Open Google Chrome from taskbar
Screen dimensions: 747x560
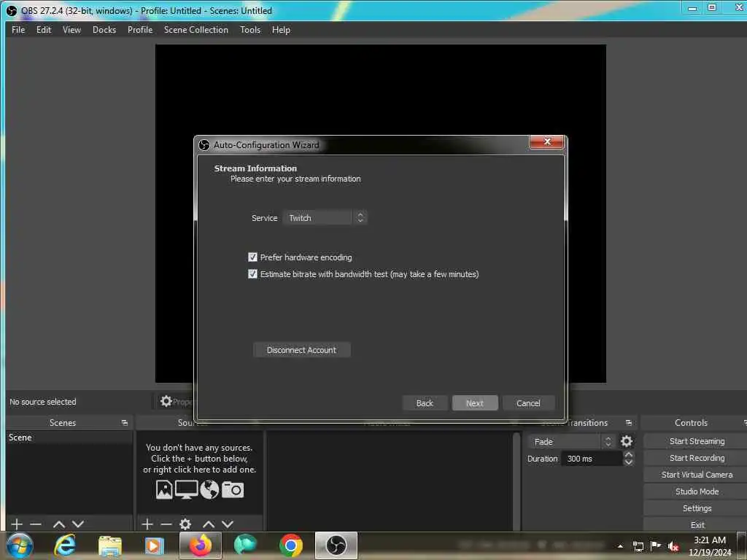(291, 545)
